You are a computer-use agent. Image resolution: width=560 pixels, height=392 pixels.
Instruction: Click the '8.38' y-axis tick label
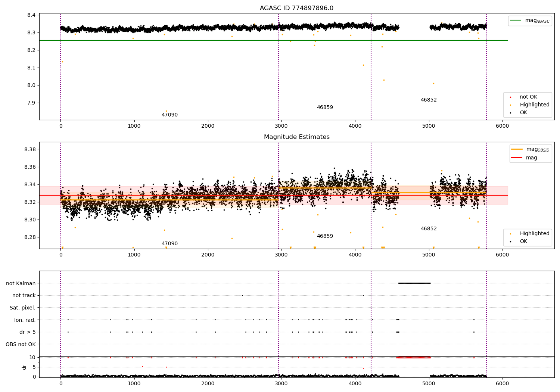pyautogui.click(x=30, y=150)
